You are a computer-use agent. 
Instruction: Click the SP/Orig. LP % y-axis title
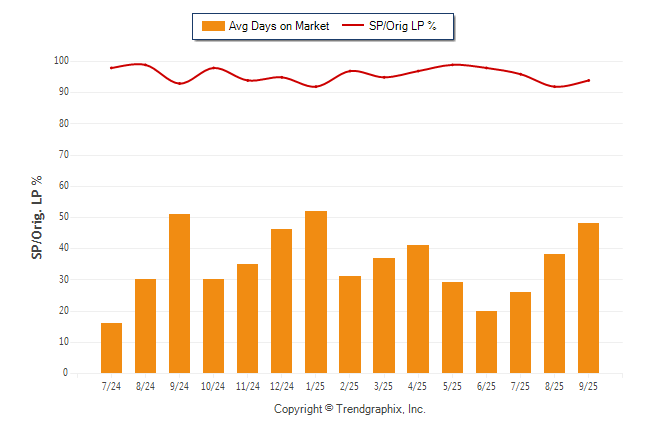pos(37,217)
